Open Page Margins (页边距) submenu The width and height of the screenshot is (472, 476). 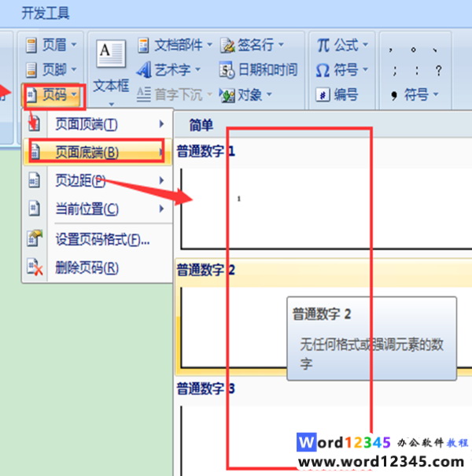pos(98,181)
